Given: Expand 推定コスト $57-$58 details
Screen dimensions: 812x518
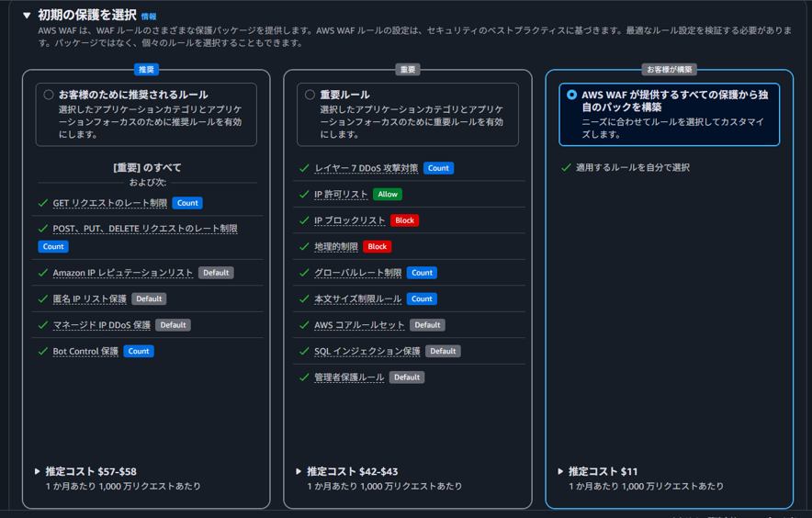Looking at the screenshot, I should tap(38, 471).
